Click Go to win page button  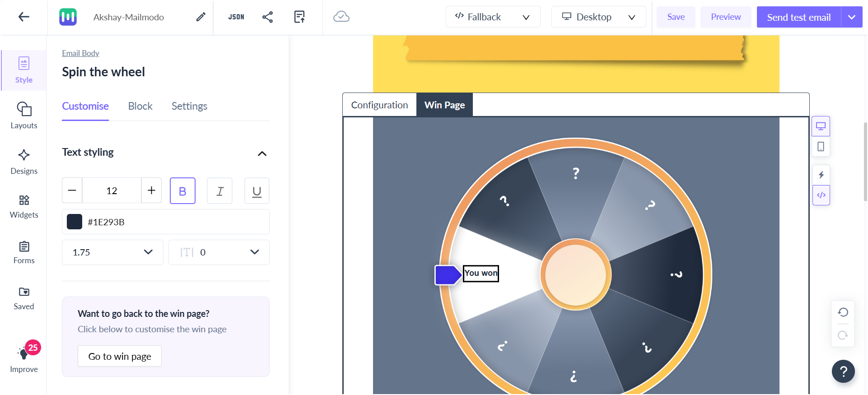(x=120, y=356)
